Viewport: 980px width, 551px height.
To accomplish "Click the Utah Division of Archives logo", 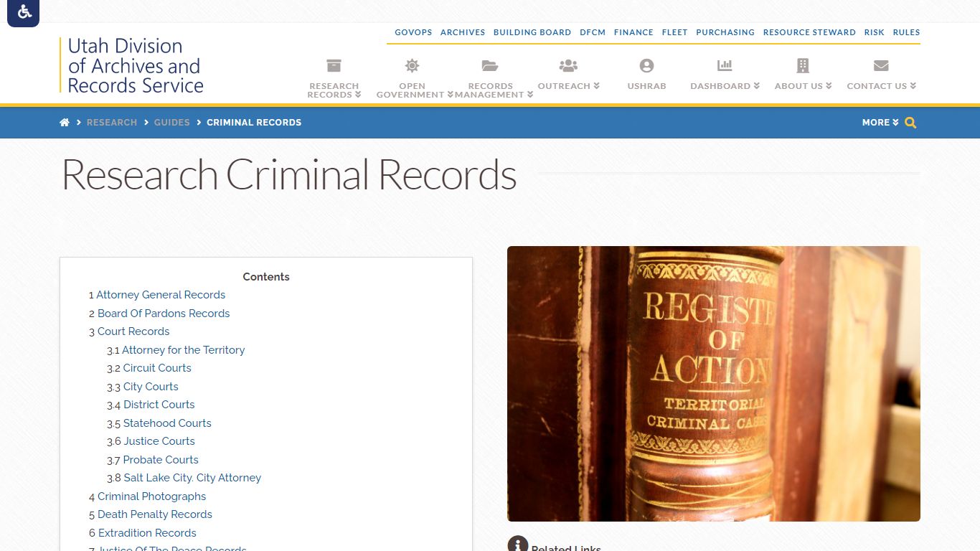I will [x=132, y=65].
